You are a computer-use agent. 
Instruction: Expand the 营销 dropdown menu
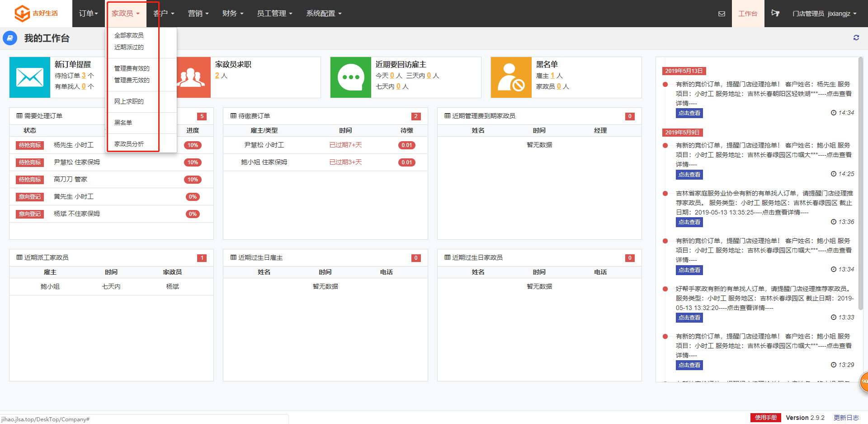tap(198, 14)
